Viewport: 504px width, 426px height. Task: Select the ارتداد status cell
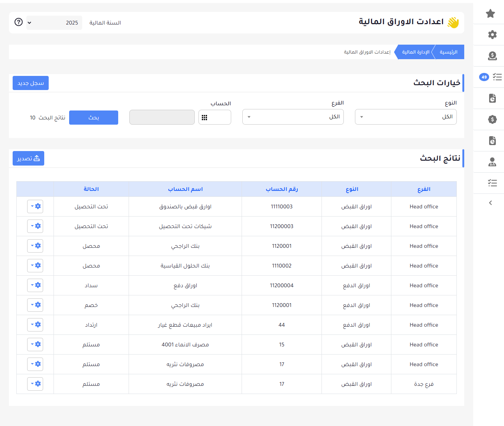tap(91, 325)
